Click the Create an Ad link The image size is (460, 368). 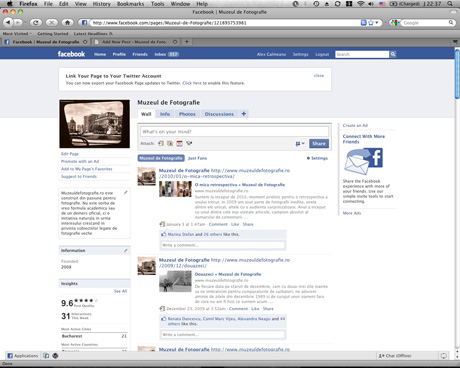click(355, 125)
